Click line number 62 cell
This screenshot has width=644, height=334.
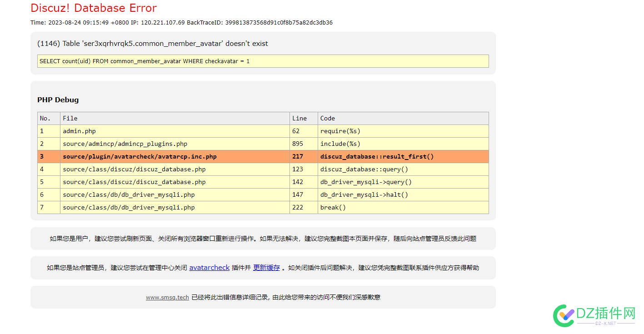coord(304,131)
